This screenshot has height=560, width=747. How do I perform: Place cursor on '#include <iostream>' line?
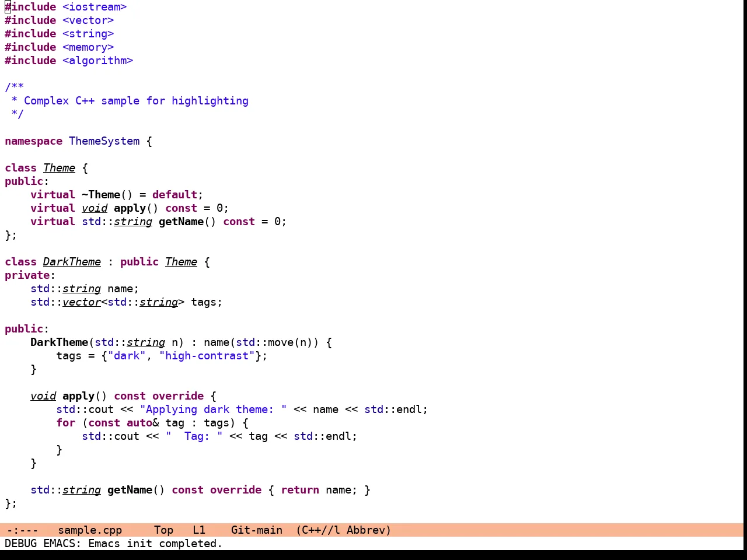pos(66,7)
